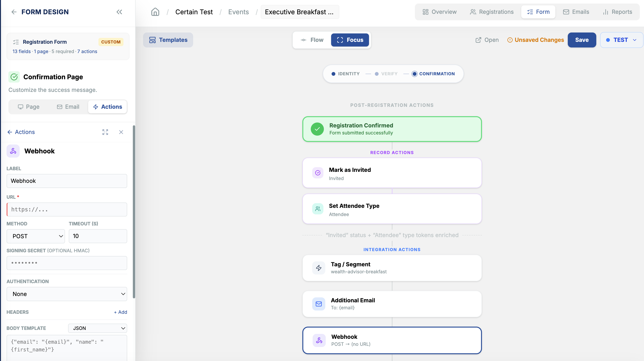The width and height of the screenshot is (644, 361).
Task: Click the Signing Secret field
Action: click(x=67, y=263)
